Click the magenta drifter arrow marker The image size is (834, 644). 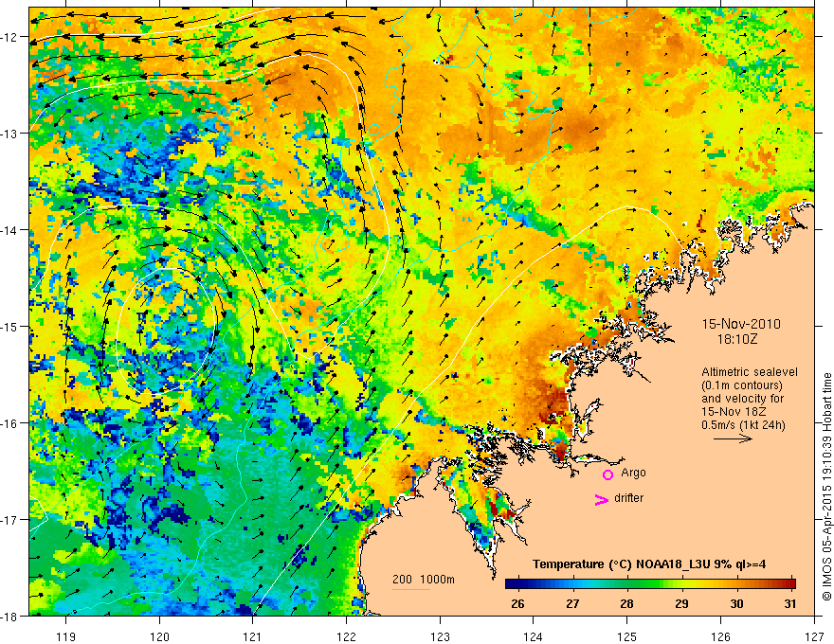coord(601,499)
